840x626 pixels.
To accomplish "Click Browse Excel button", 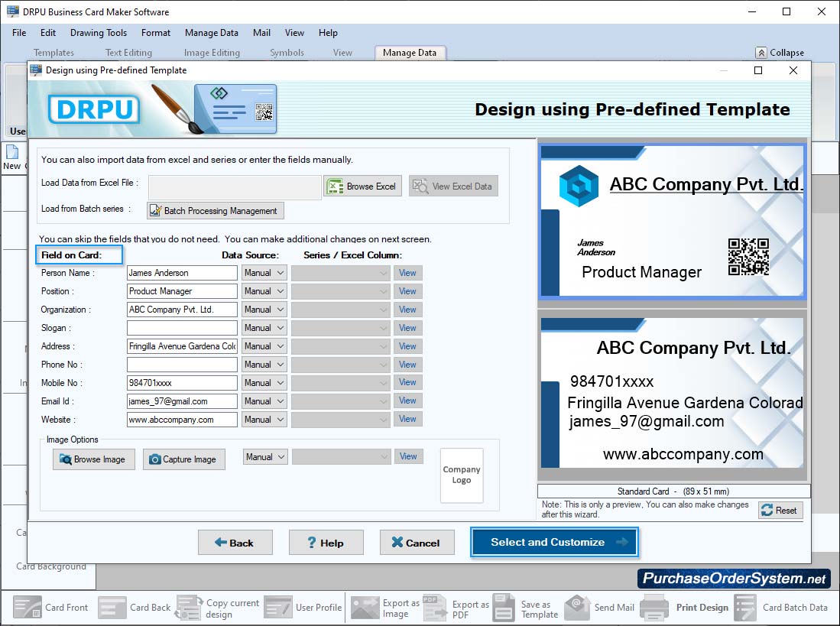I will tap(363, 187).
